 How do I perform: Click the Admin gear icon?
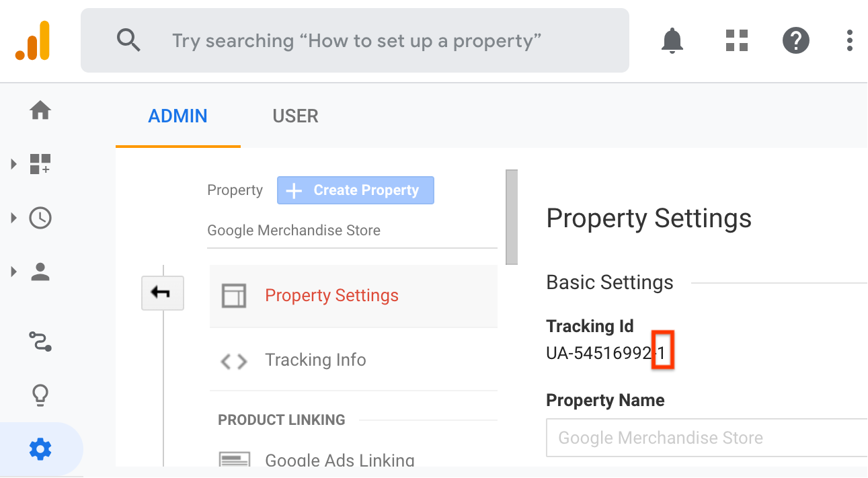tap(40, 448)
